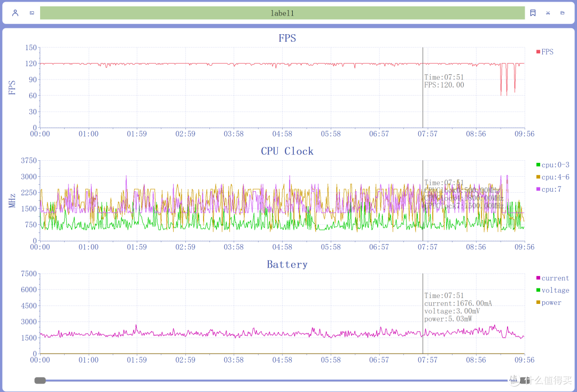
Task: Toggle the voltage legend series
Action: pyautogui.click(x=553, y=290)
